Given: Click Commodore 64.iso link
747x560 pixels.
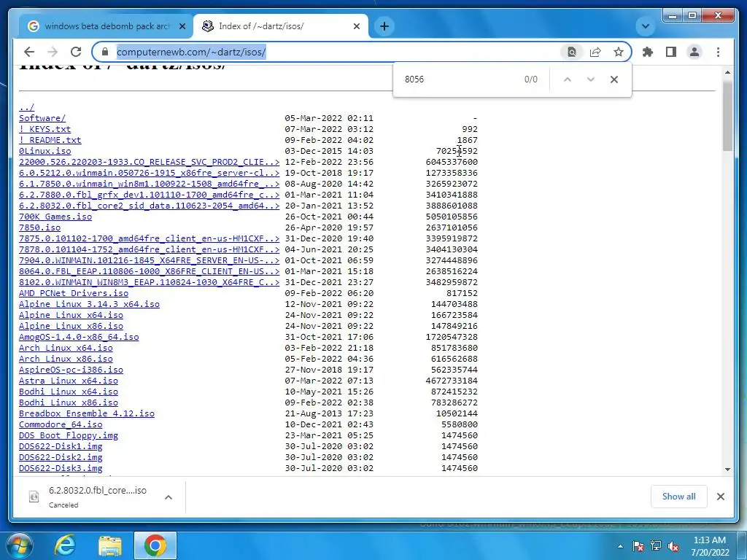Looking at the screenshot, I should click(x=61, y=425).
